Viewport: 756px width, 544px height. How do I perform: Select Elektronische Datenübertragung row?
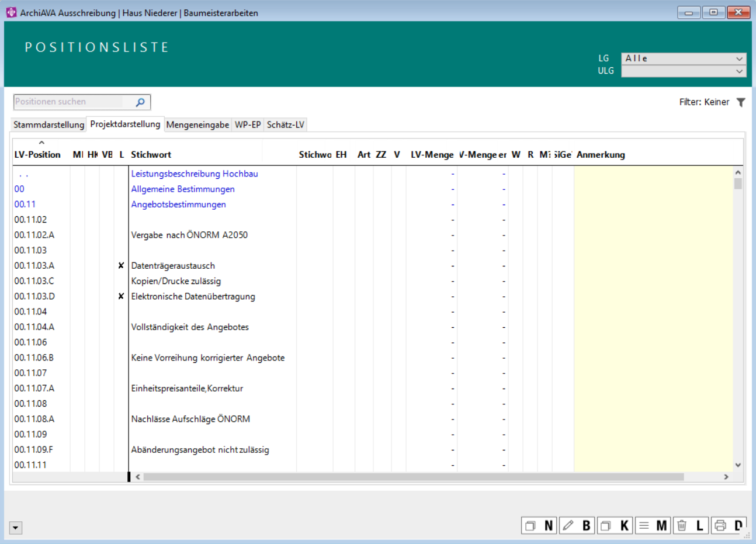(x=193, y=296)
